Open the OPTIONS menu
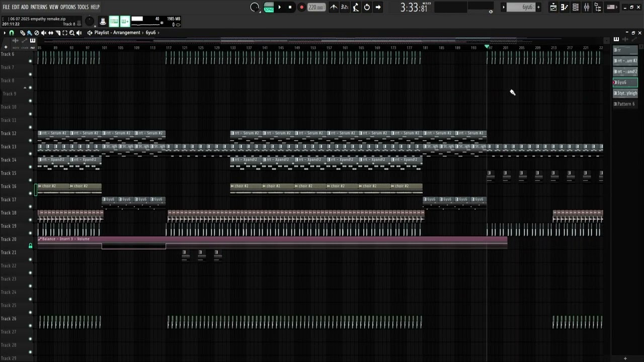The image size is (644, 362). click(67, 7)
